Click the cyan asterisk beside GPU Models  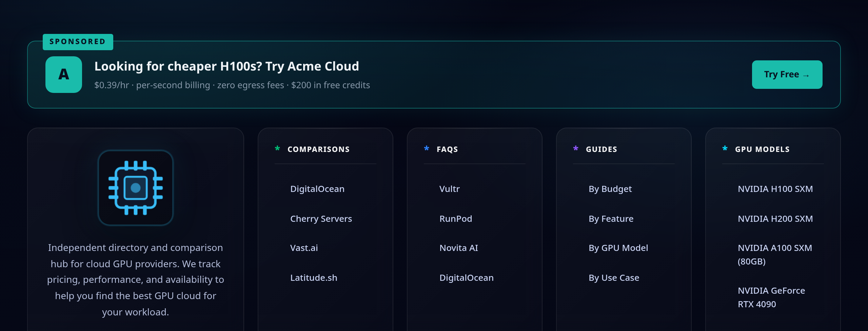click(x=725, y=148)
